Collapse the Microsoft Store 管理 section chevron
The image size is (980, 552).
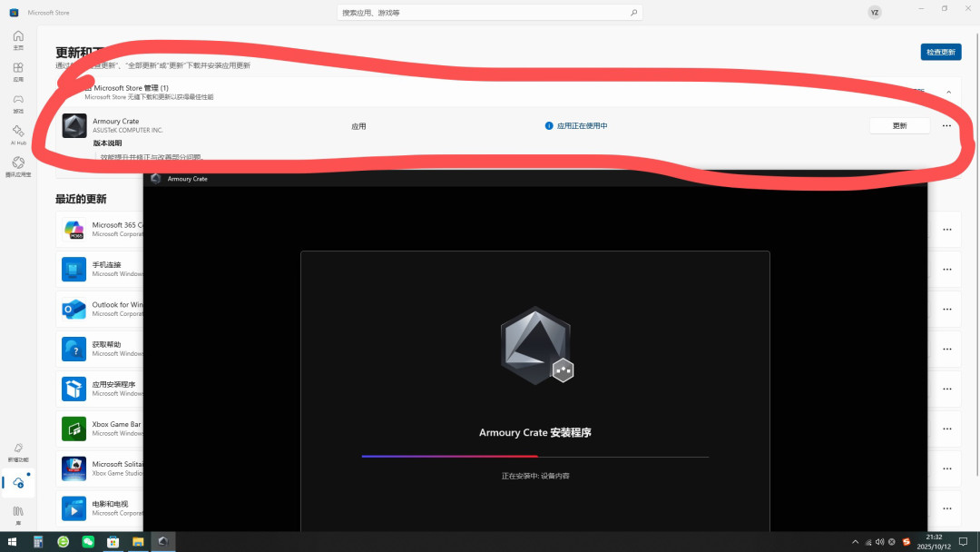[949, 92]
